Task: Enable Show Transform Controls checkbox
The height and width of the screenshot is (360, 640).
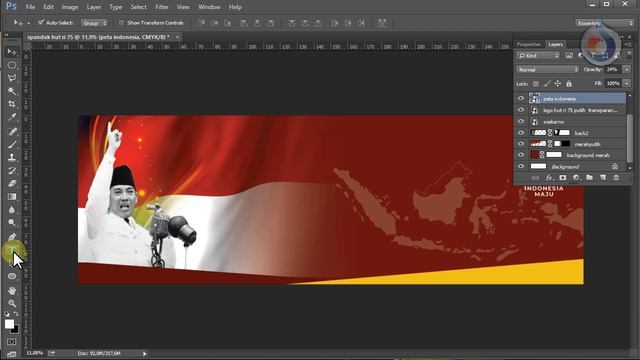Action: click(121, 23)
